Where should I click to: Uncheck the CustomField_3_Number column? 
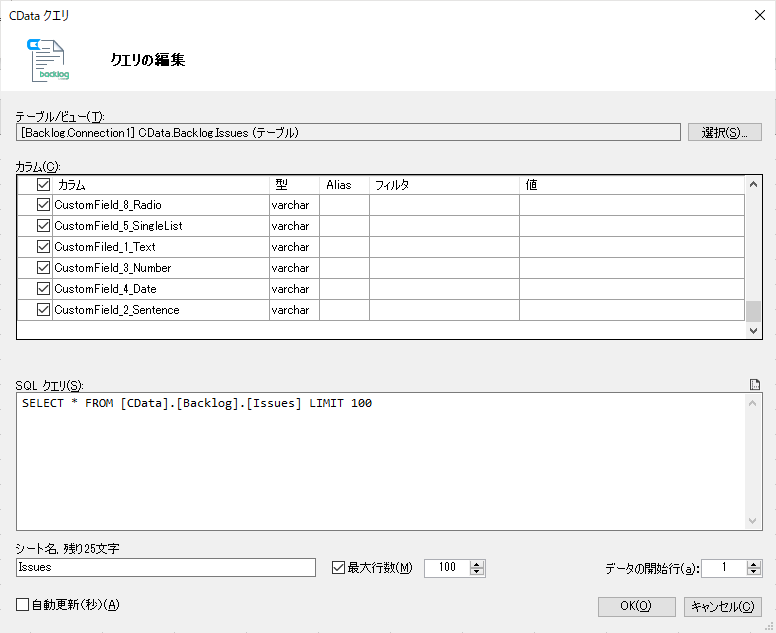(44, 268)
